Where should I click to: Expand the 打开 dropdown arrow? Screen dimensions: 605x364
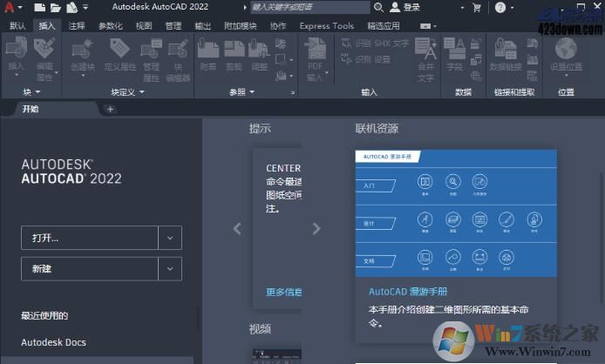click(170, 238)
